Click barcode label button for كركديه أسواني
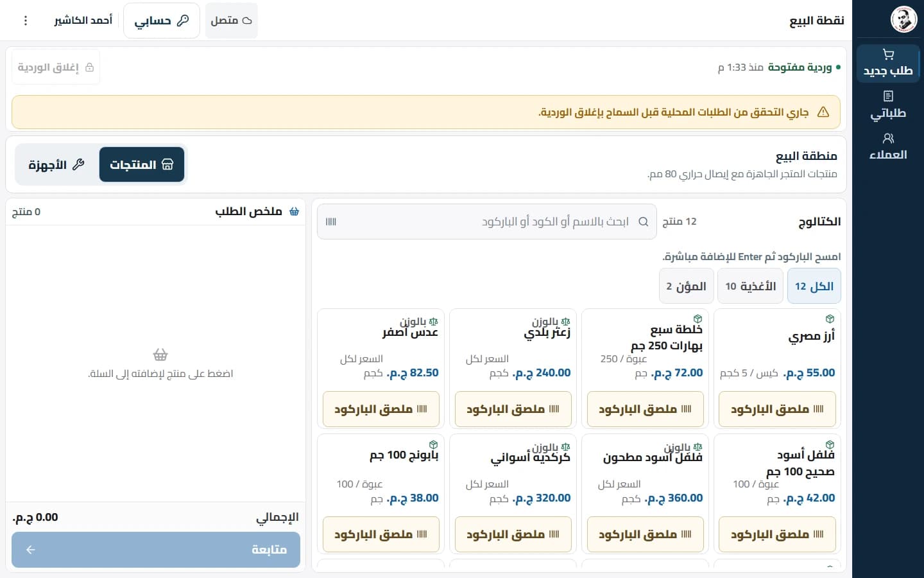 pyautogui.click(x=513, y=534)
